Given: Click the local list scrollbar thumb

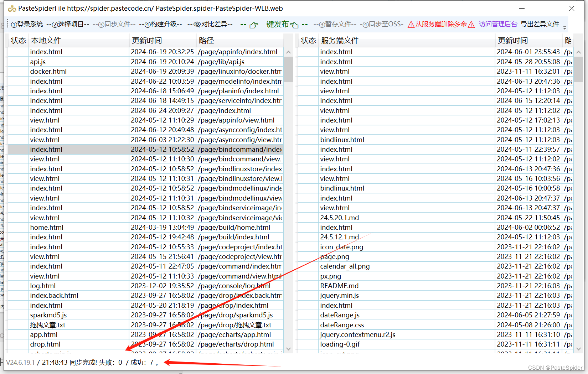Looking at the screenshot, I should (x=289, y=69).
